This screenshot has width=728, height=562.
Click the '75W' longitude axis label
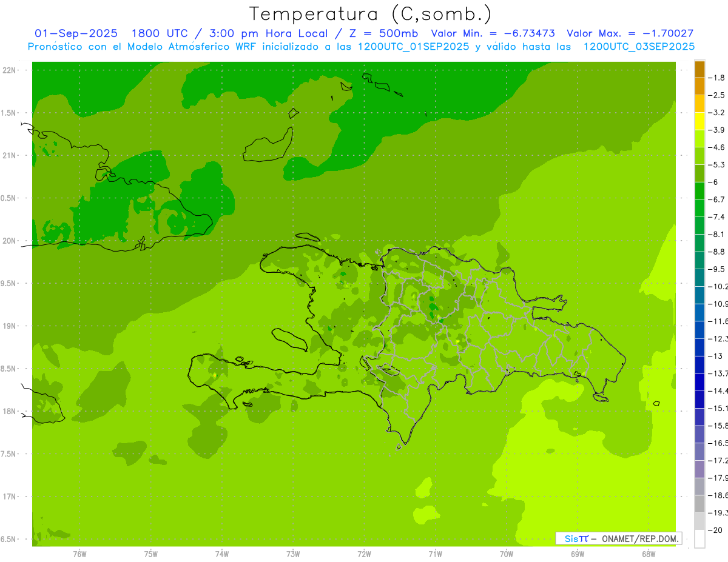coord(151,554)
